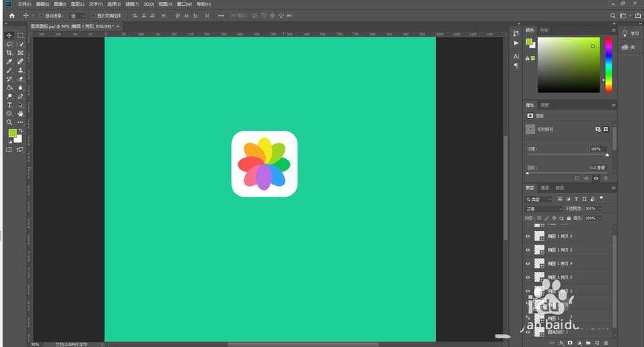
Task: Tick the 显示变换控件 checkbox
Action: pyautogui.click(x=93, y=15)
